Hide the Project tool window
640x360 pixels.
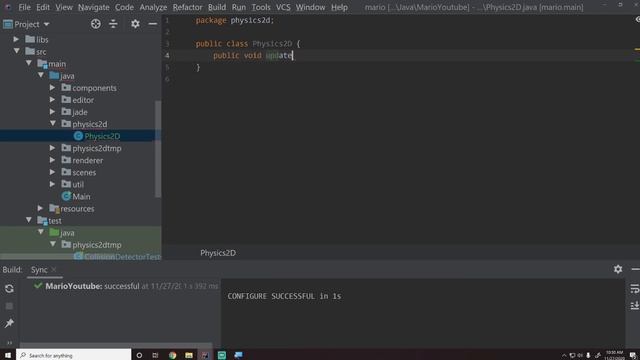click(153, 24)
